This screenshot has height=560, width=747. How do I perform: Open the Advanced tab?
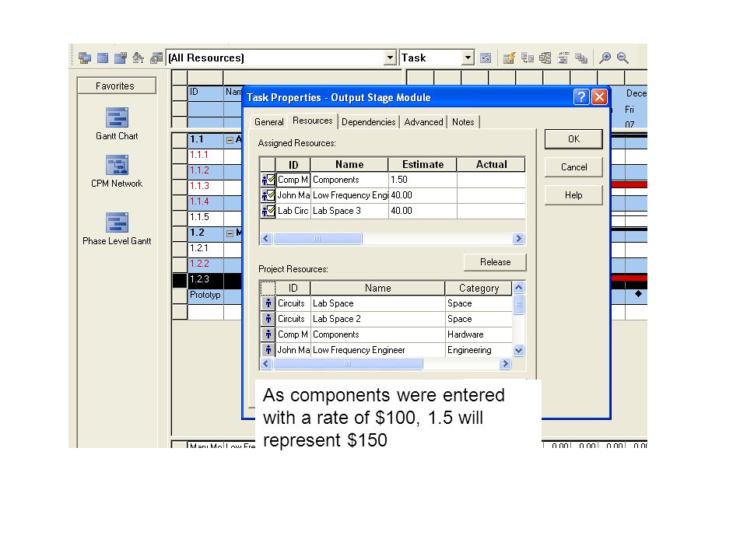[x=423, y=122]
